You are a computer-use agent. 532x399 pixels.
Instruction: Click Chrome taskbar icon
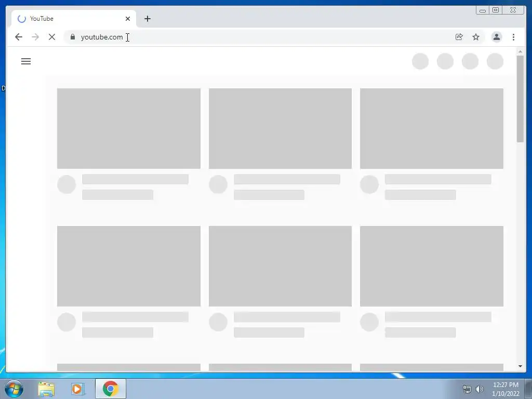pos(110,389)
